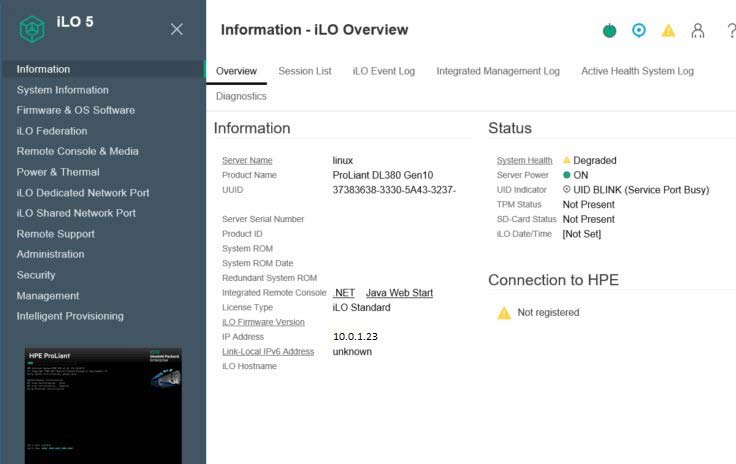The image size is (736, 464).
Task: Open the Active Health System Log tab
Action: pyautogui.click(x=637, y=71)
